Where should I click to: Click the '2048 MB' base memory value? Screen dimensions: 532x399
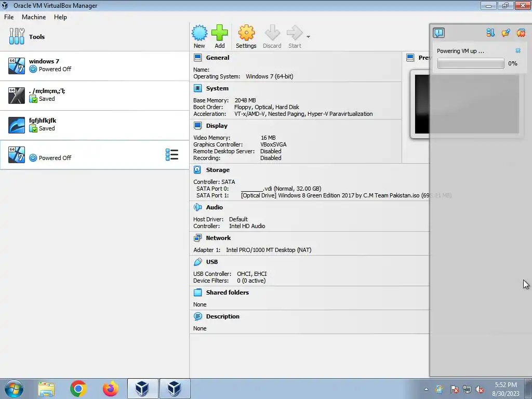coord(245,100)
